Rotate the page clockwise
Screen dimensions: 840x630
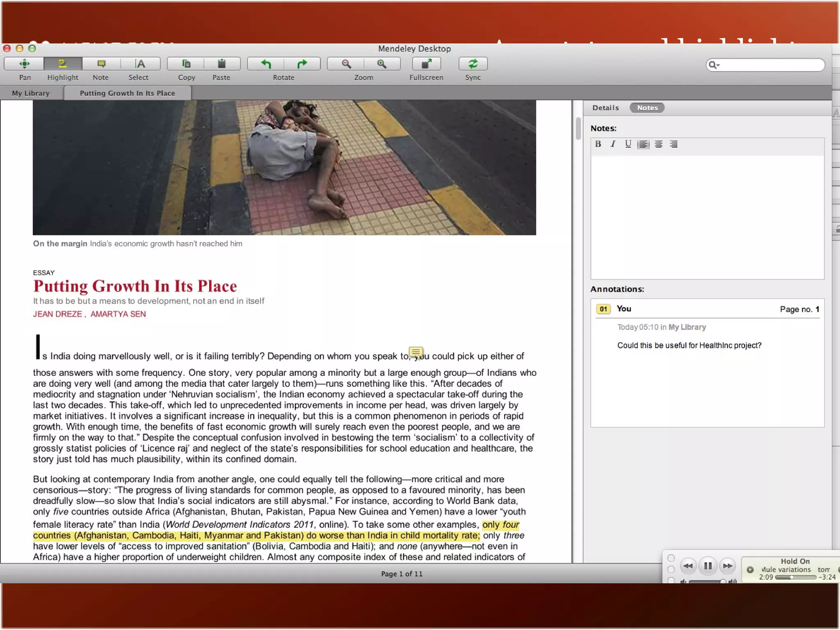[x=302, y=64]
